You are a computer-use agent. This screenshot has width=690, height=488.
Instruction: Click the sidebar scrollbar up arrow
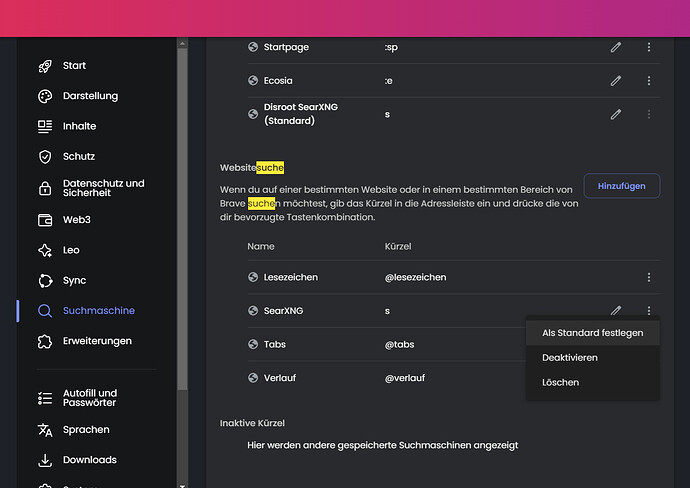pyautogui.click(x=182, y=43)
